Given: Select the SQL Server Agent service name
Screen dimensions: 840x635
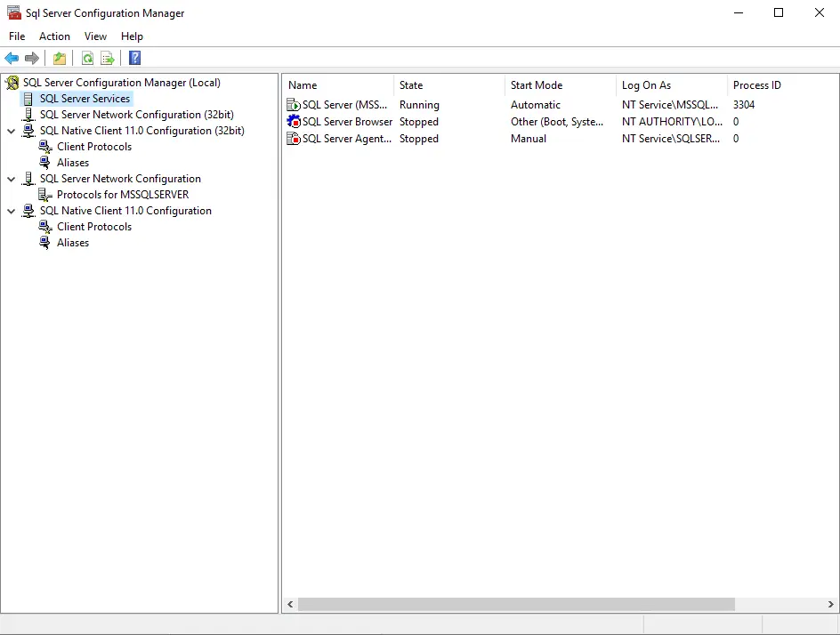Looking at the screenshot, I should point(347,139).
